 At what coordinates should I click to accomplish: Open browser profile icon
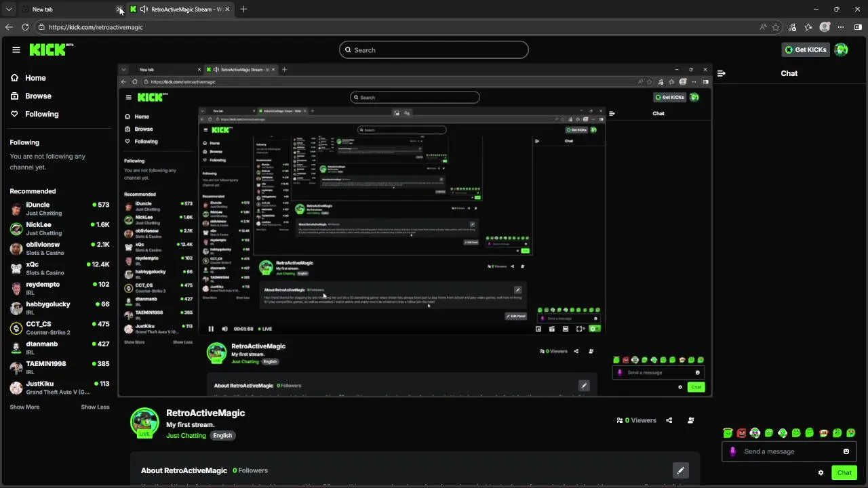(825, 27)
